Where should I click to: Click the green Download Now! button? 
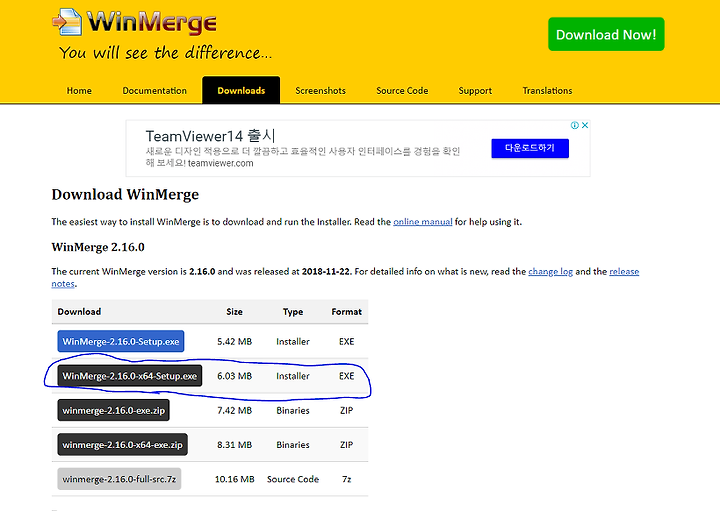pos(606,34)
